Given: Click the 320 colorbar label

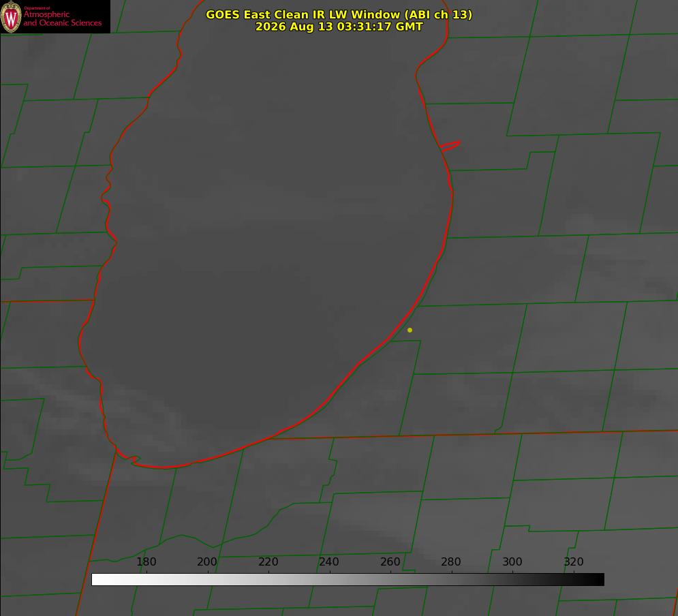Looking at the screenshot, I should 574,561.
